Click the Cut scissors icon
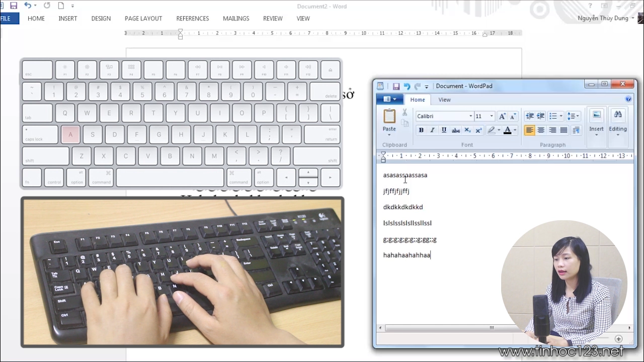 (x=405, y=113)
